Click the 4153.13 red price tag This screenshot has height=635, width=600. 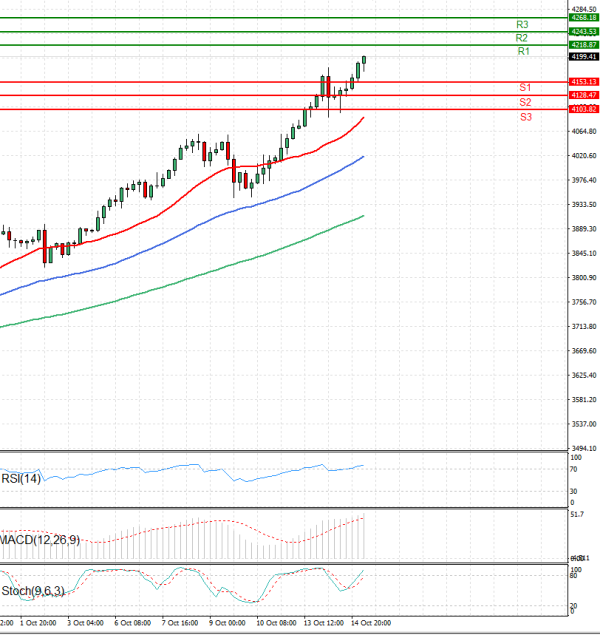coord(583,81)
